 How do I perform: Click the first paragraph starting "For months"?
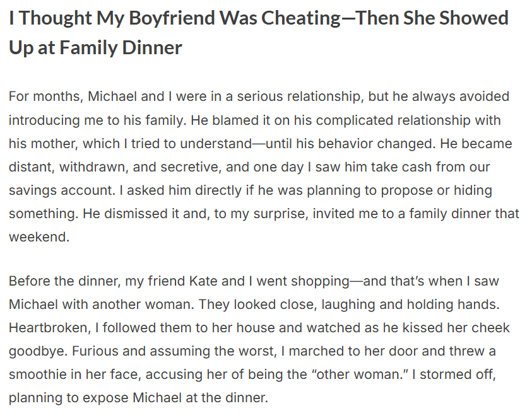click(264, 167)
